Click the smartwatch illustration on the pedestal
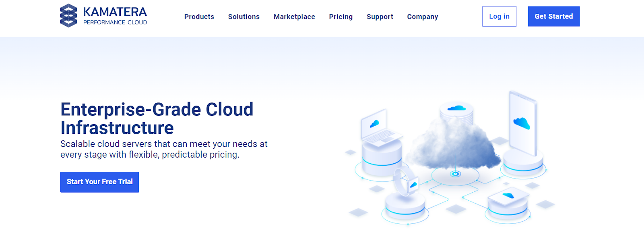The height and width of the screenshot is (235, 644). [405, 183]
